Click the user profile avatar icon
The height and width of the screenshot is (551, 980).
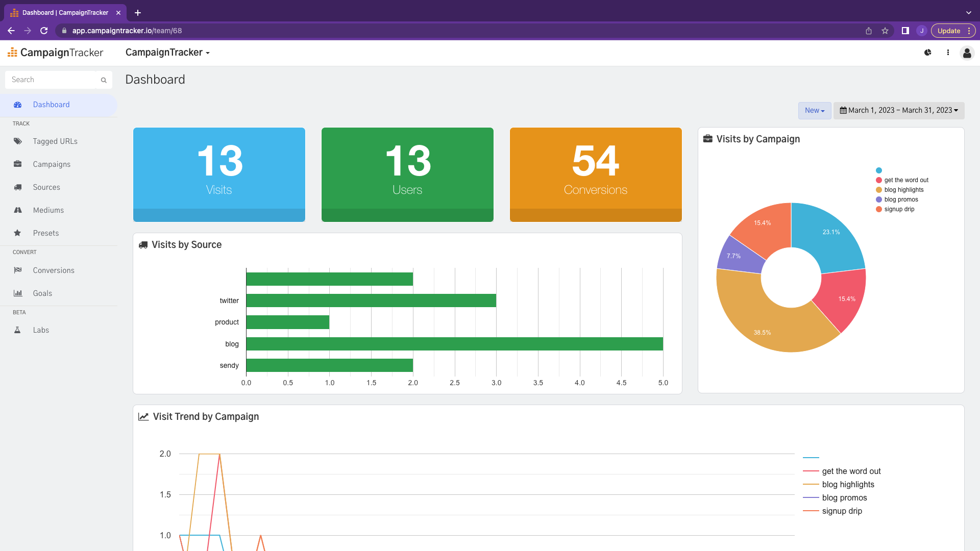click(967, 53)
